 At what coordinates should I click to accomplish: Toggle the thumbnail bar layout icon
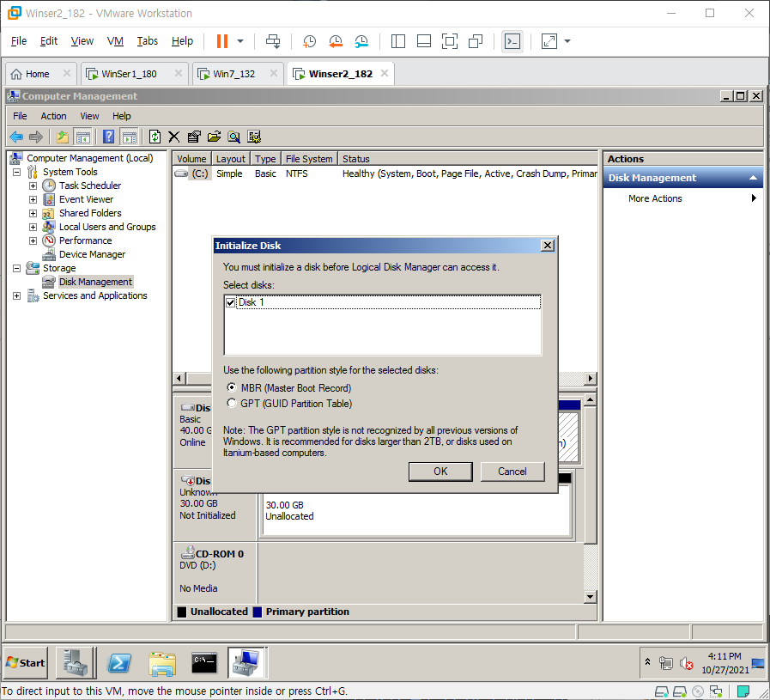(424, 41)
